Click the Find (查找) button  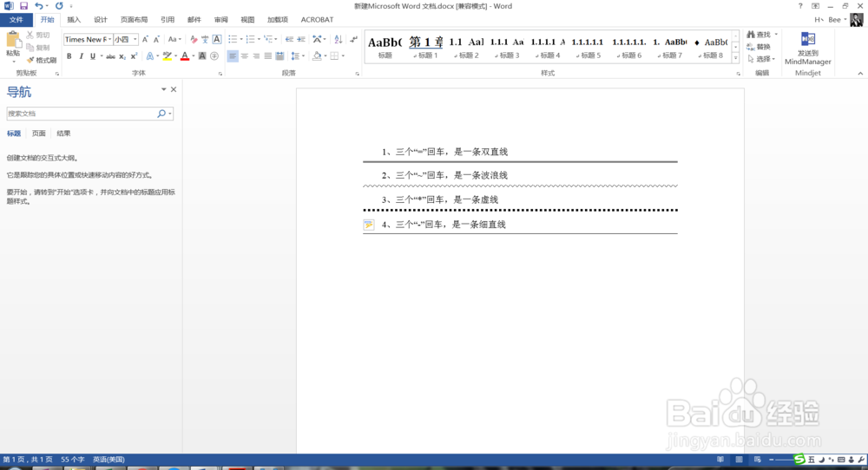pyautogui.click(x=759, y=35)
